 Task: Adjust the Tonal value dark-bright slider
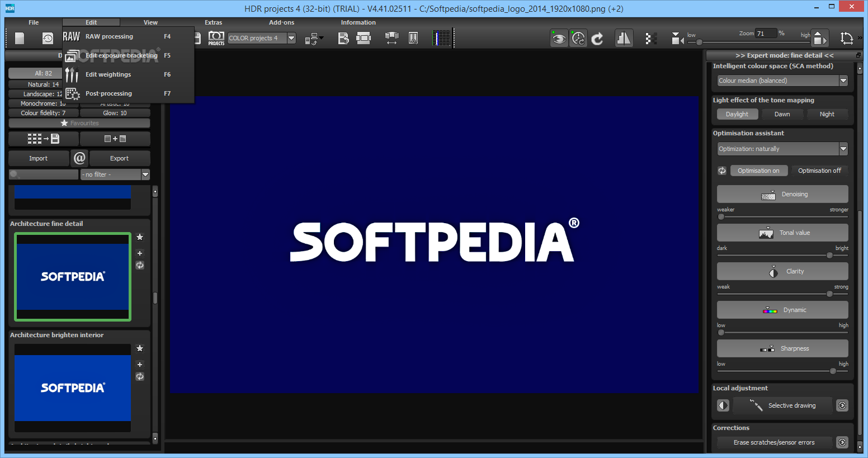click(x=782, y=255)
